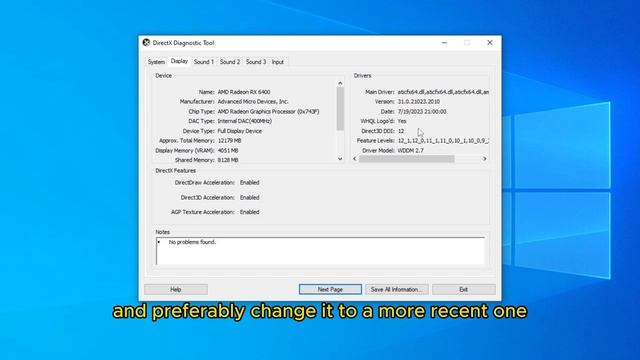Screen dimensions: 640x360
Task: Click WHQL Logo'd value Yes
Action: 402,121
